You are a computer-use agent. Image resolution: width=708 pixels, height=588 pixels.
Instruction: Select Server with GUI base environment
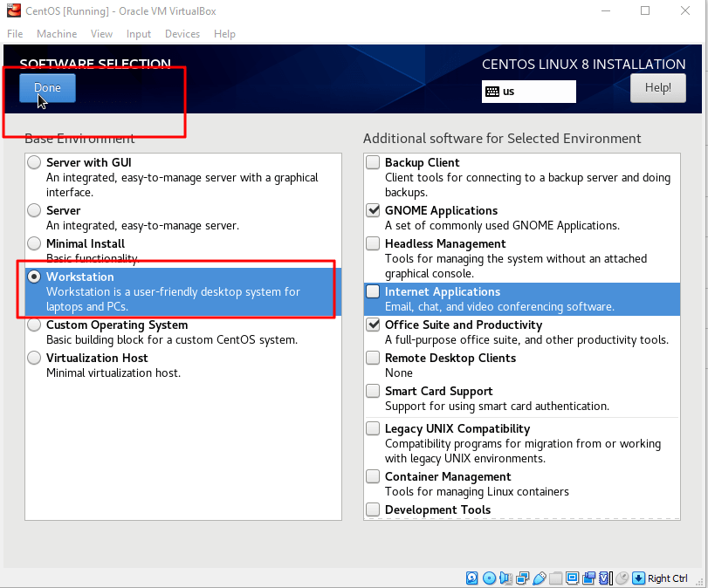click(34, 162)
